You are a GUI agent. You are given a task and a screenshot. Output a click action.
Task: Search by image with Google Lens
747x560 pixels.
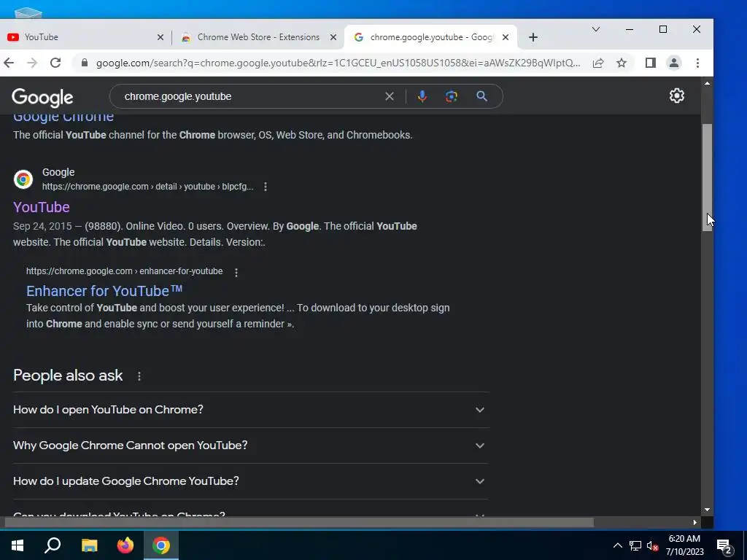[x=451, y=97]
